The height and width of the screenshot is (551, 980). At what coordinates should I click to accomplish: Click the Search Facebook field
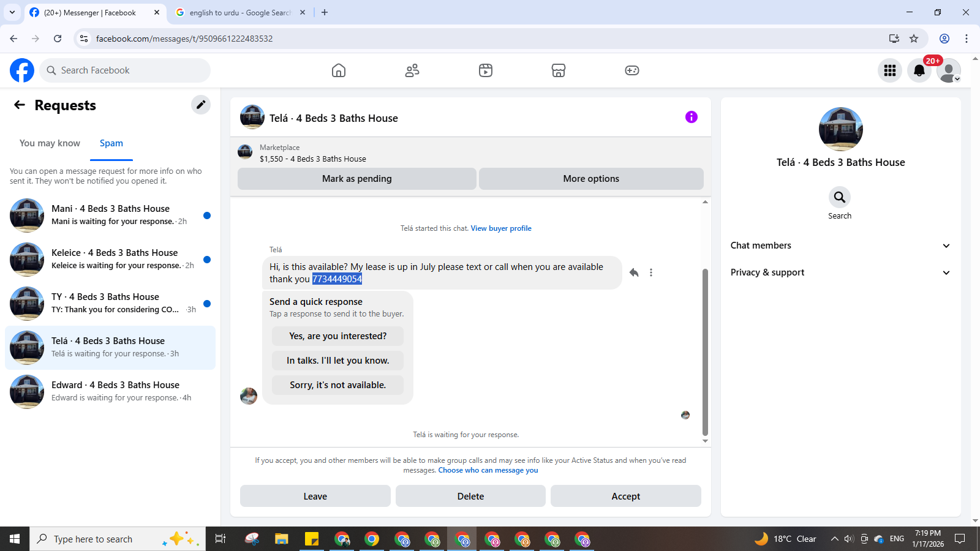(x=125, y=70)
